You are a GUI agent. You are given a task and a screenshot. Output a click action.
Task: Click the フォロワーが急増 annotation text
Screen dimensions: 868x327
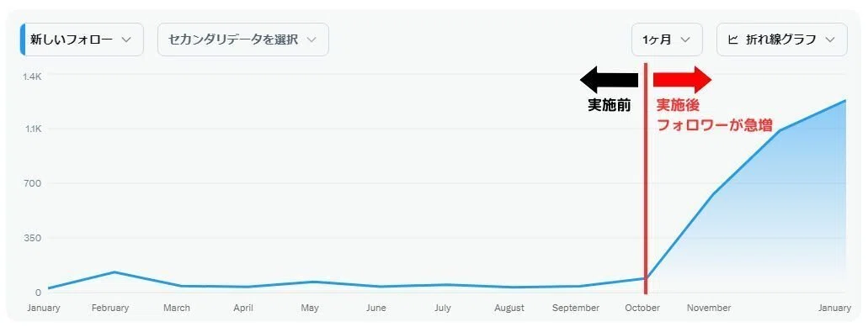[714, 125]
